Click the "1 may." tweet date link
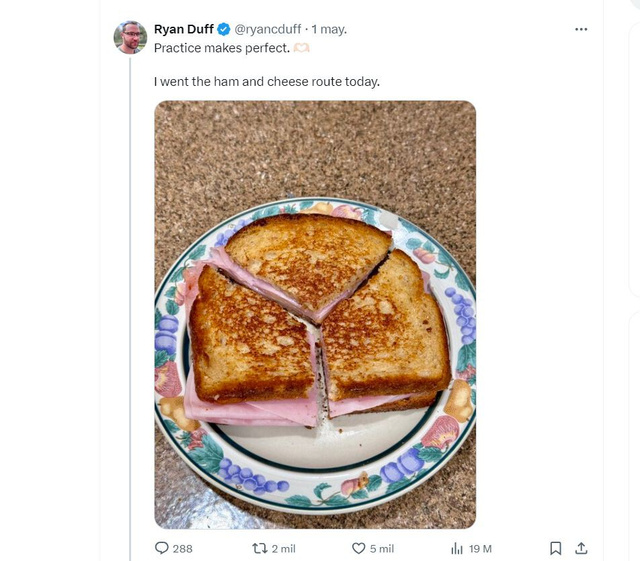The width and height of the screenshot is (640, 561). tap(329, 29)
